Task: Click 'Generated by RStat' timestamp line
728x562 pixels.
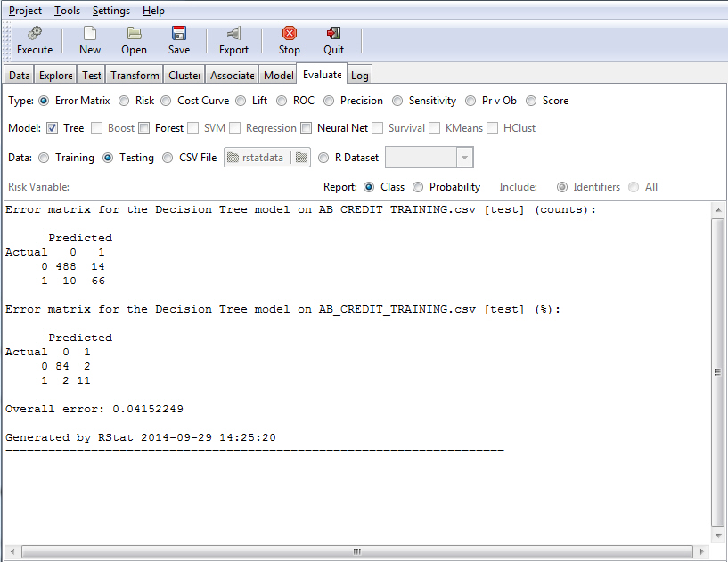Action: 141,437
